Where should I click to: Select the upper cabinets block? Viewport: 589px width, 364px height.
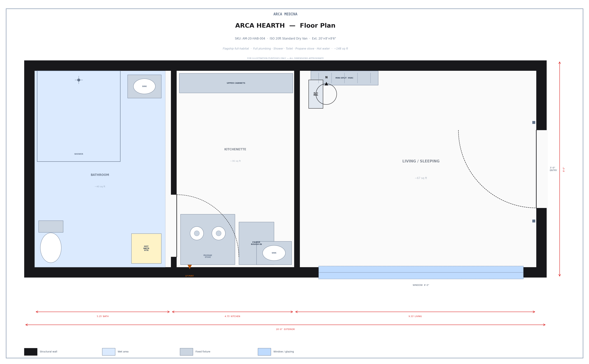pyautogui.click(x=236, y=83)
